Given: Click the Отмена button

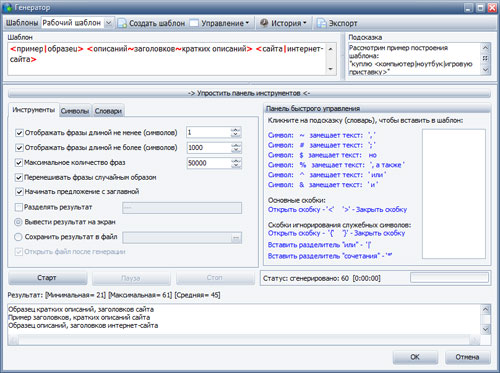Looking at the screenshot, I should click(467, 357).
